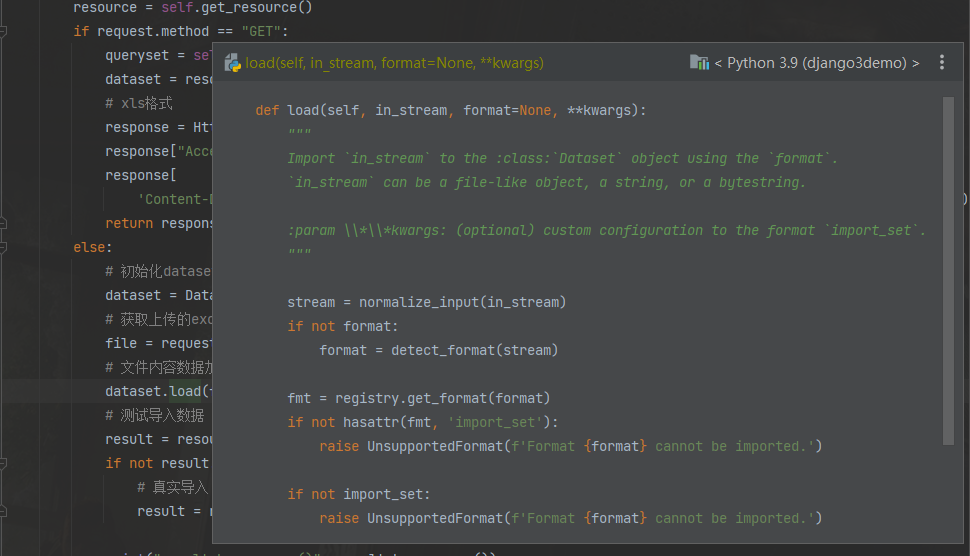Collapse the 'else:' block using its gutter marker
The image size is (970, 556).
[x=4, y=247]
